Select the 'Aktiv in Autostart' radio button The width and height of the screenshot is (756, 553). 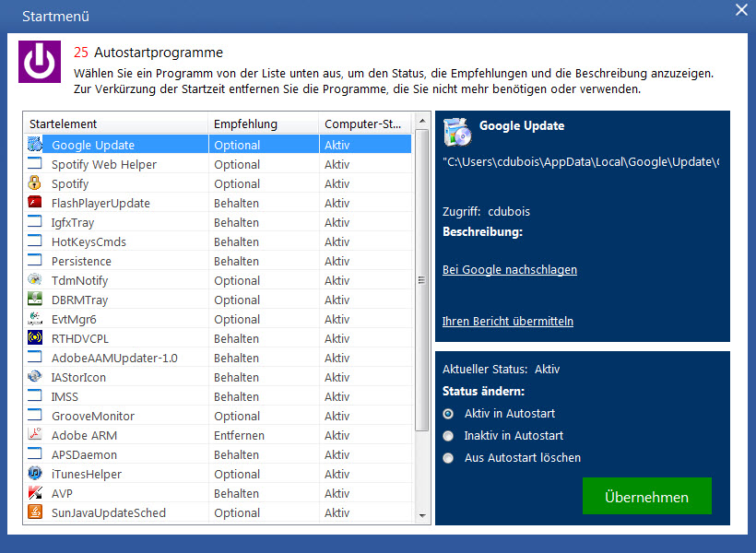pos(448,414)
